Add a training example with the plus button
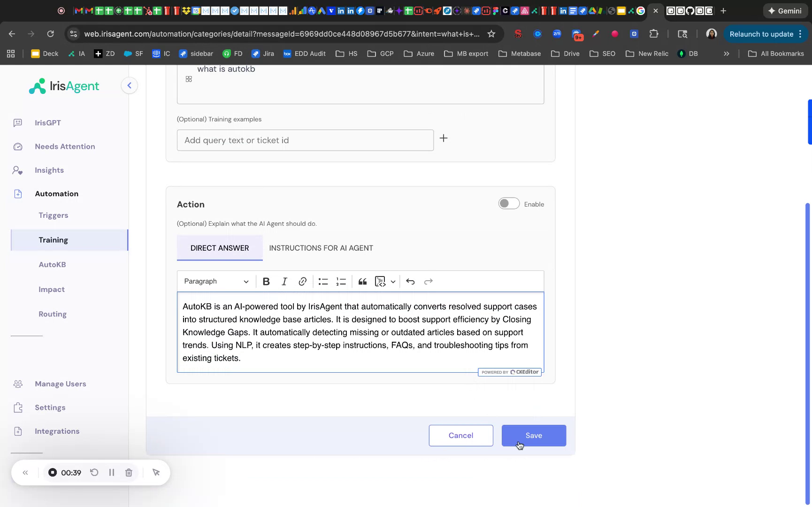Viewport: 812px width, 507px height. (x=444, y=138)
